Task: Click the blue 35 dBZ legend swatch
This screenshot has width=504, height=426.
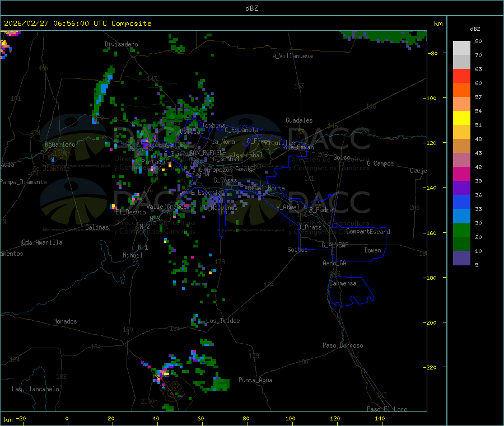Action: [461, 202]
